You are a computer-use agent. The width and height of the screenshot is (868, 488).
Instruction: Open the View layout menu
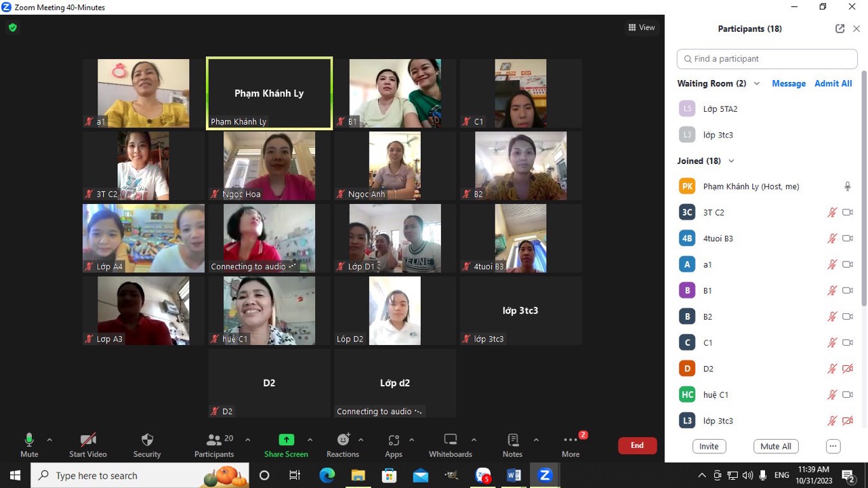[x=641, y=28]
